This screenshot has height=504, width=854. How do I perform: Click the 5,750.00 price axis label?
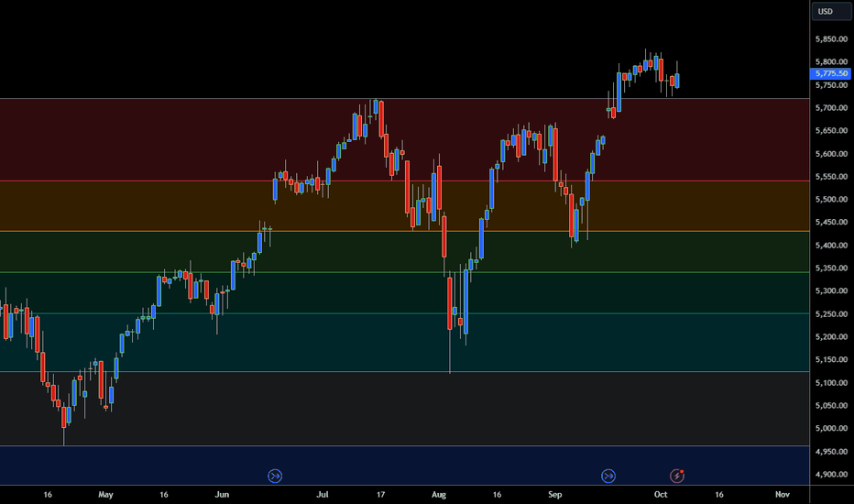point(831,85)
